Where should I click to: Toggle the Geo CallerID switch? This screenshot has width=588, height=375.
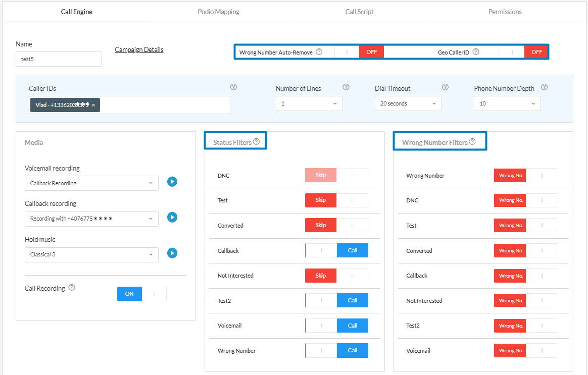(524, 52)
